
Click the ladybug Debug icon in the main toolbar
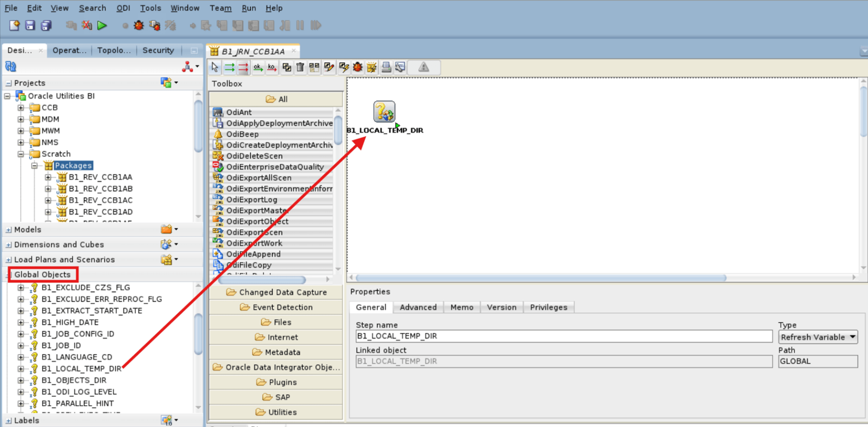click(x=139, y=25)
